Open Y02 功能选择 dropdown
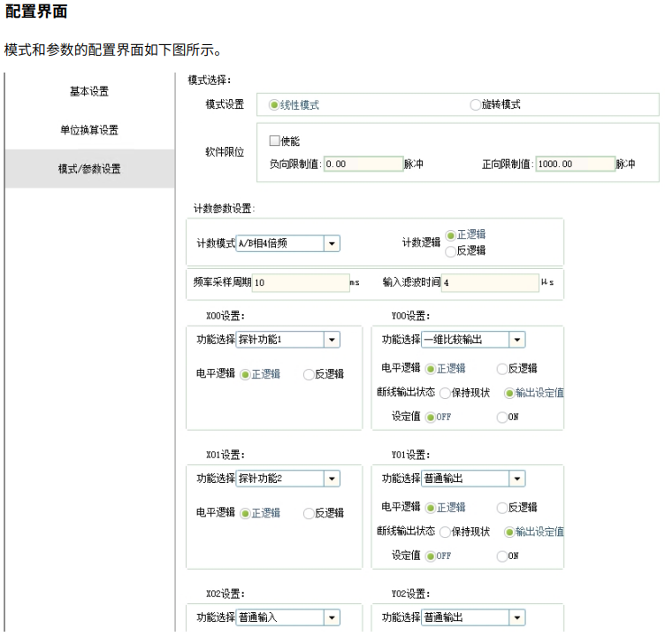 (473, 617)
